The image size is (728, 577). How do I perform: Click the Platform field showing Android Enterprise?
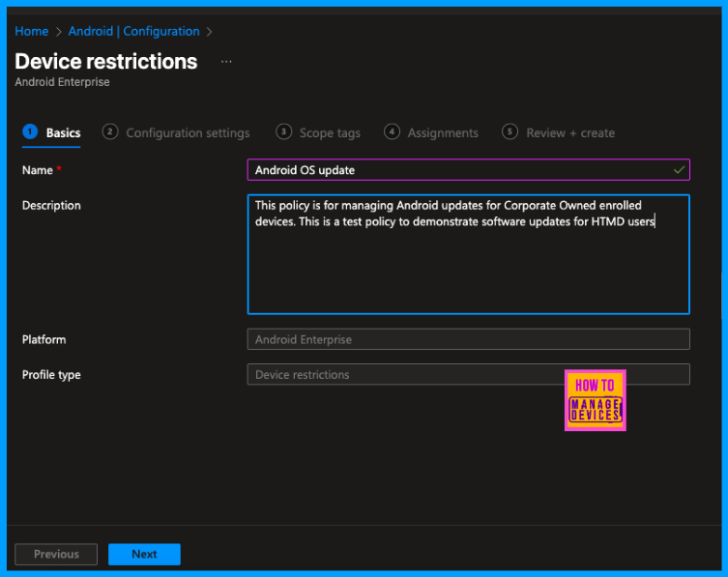469,339
